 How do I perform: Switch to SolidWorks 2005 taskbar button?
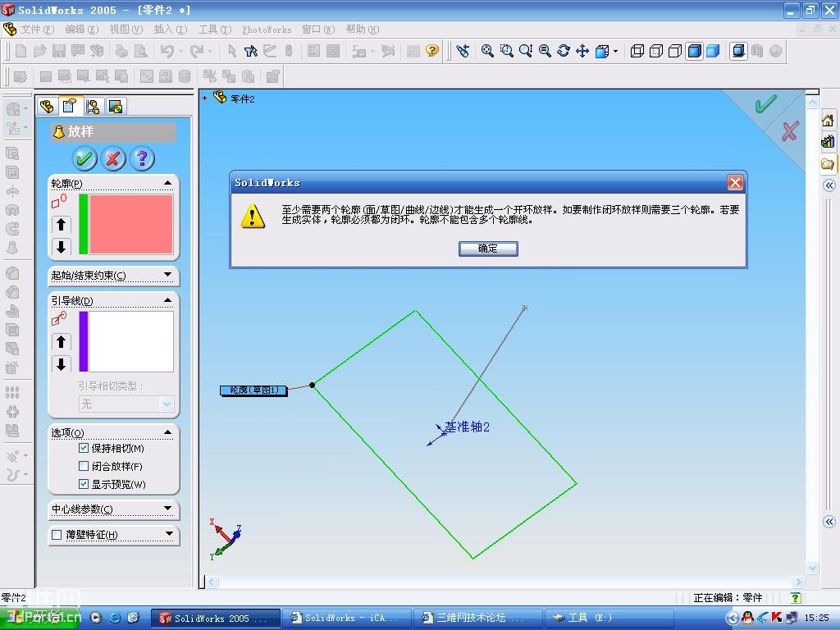[216, 618]
